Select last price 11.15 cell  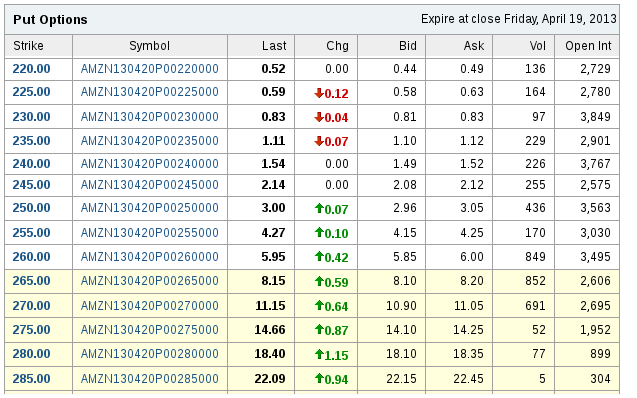pos(270,305)
